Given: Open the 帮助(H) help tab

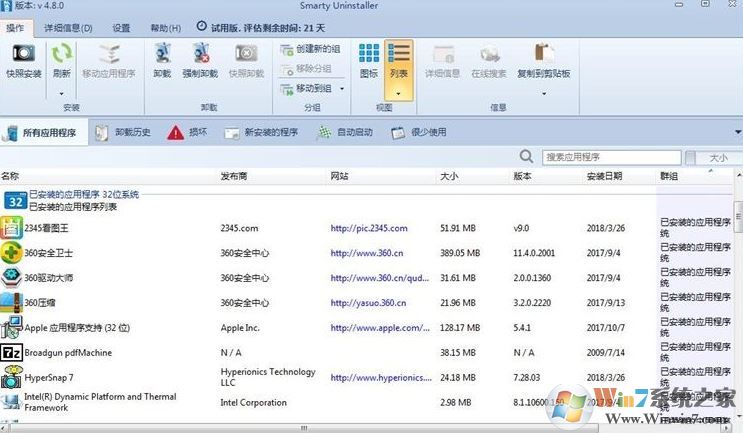Looking at the screenshot, I should 166,28.
